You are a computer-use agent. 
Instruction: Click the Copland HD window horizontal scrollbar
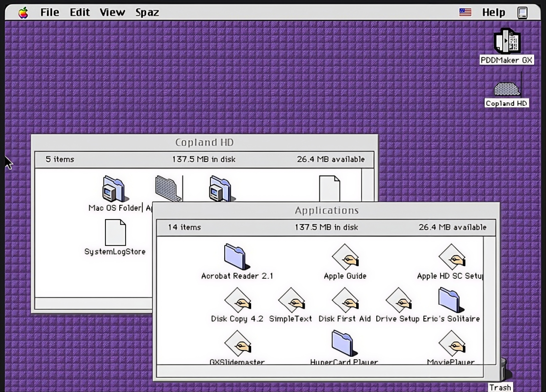[x=94, y=303]
